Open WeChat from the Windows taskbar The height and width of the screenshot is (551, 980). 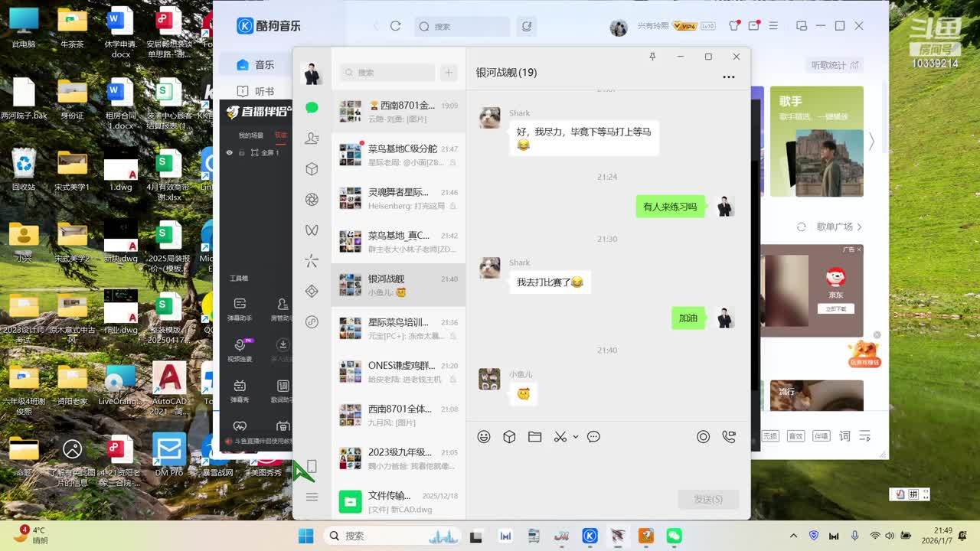[674, 536]
